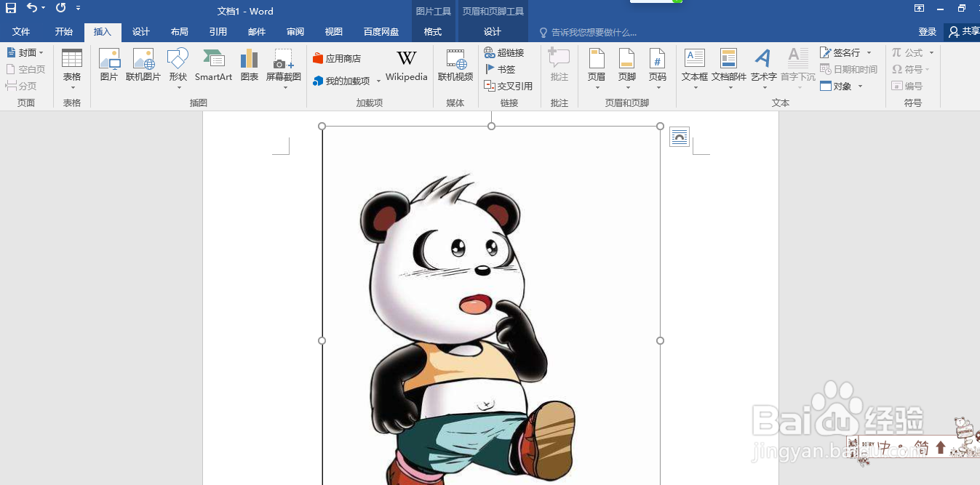Click the Wikipedia add-in icon
The image size is (980, 485).
click(407, 65)
